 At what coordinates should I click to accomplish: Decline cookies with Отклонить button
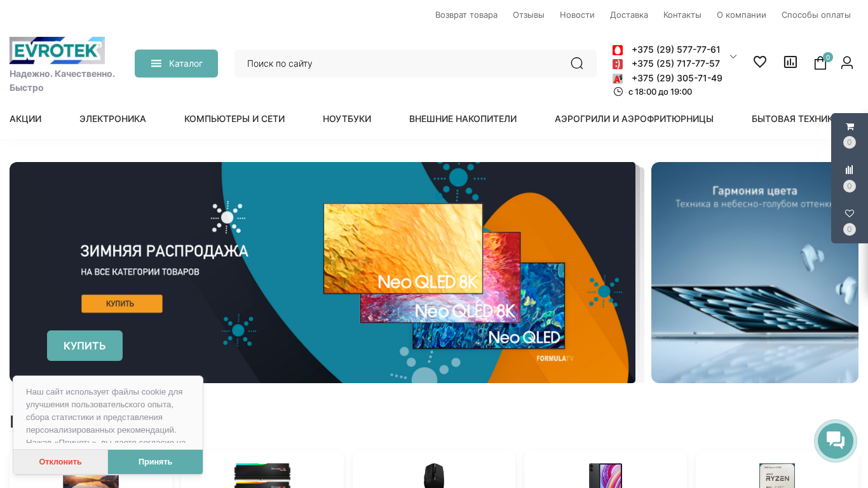(x=60, y=462)
